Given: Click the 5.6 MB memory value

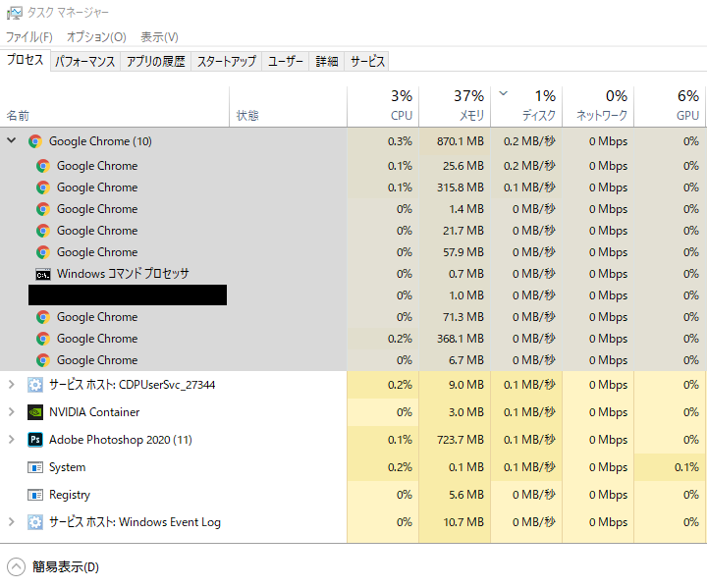Looking at the screenshot, I should [x=466, y=495].
